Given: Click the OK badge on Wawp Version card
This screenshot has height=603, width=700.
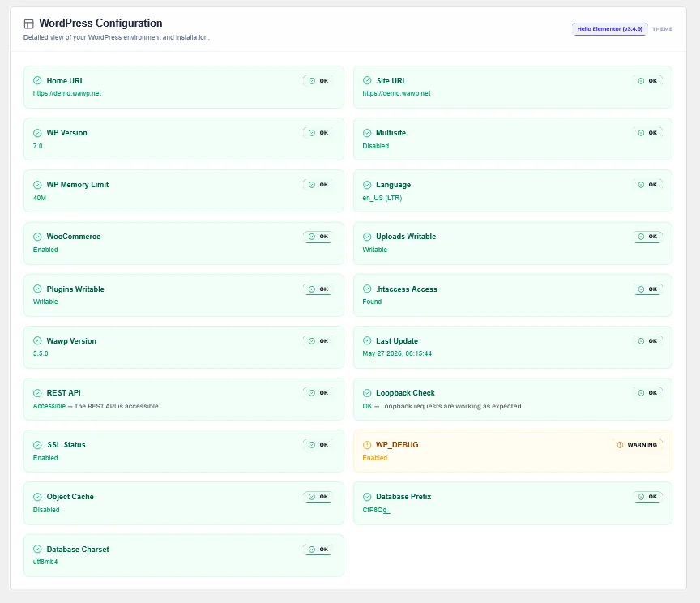Looking at the screenshot, I should coord(318,340).
